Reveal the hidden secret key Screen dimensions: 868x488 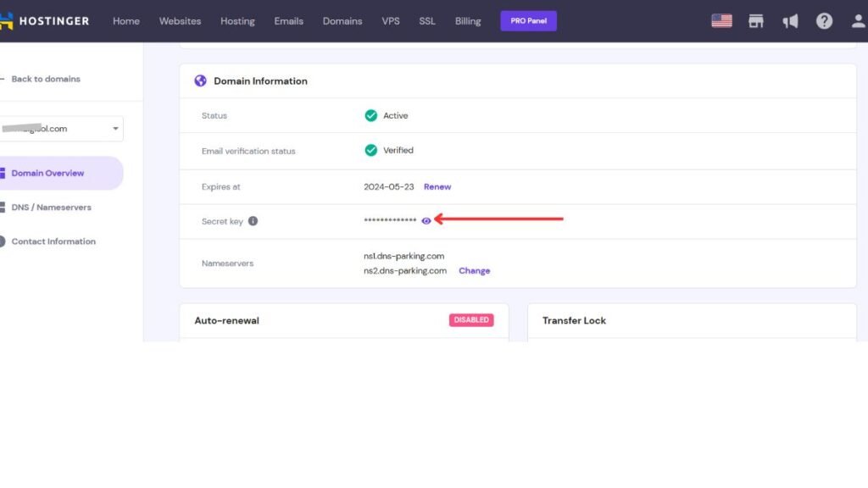pos(426,221)
